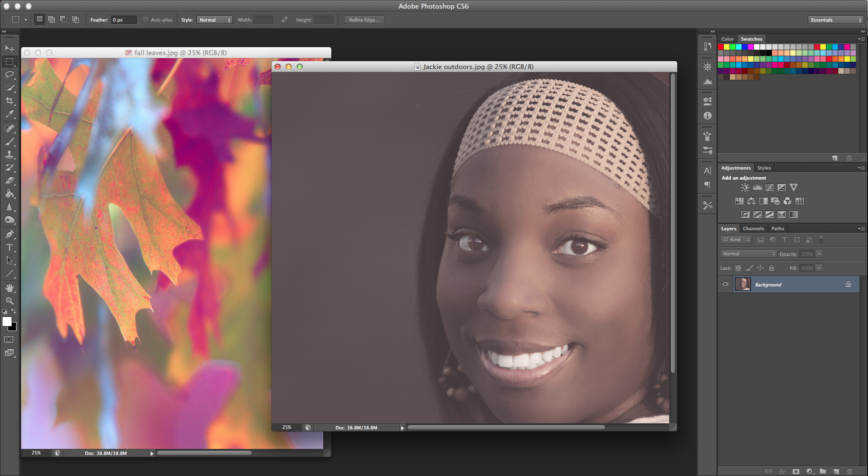The width and height of the screenshot is (868, 476).
Task: Open the Essentials workspace dropdown
Action: point(836,20)
